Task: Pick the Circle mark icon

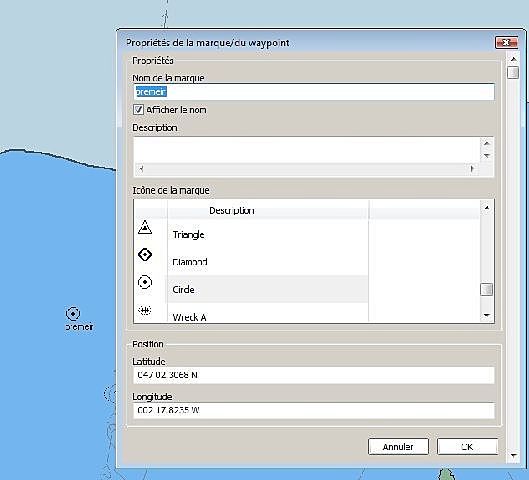Action: [145, 282]
